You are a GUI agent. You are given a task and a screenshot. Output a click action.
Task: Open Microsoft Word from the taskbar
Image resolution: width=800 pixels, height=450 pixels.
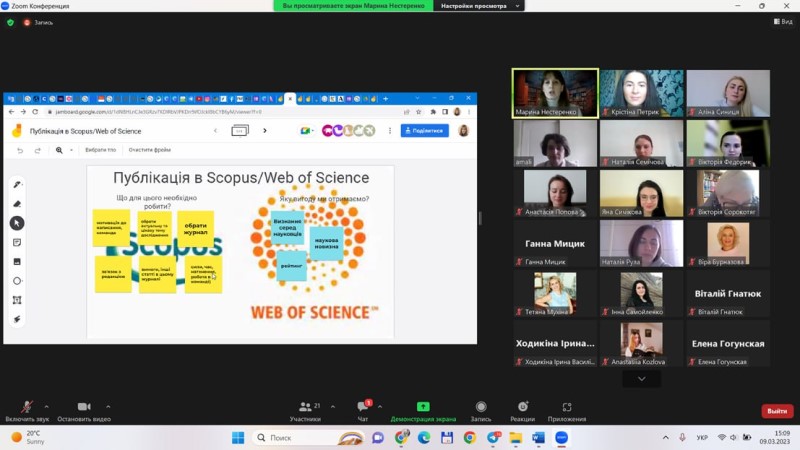538,438
